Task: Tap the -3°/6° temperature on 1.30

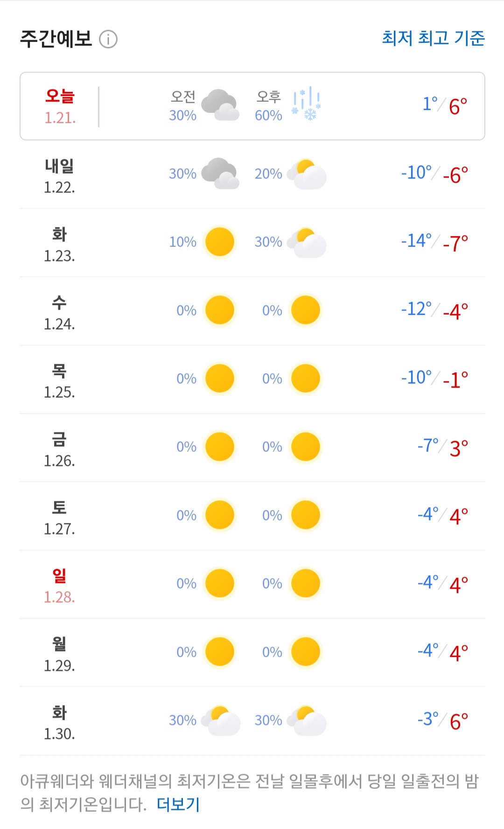Action: tap(442, 720)
